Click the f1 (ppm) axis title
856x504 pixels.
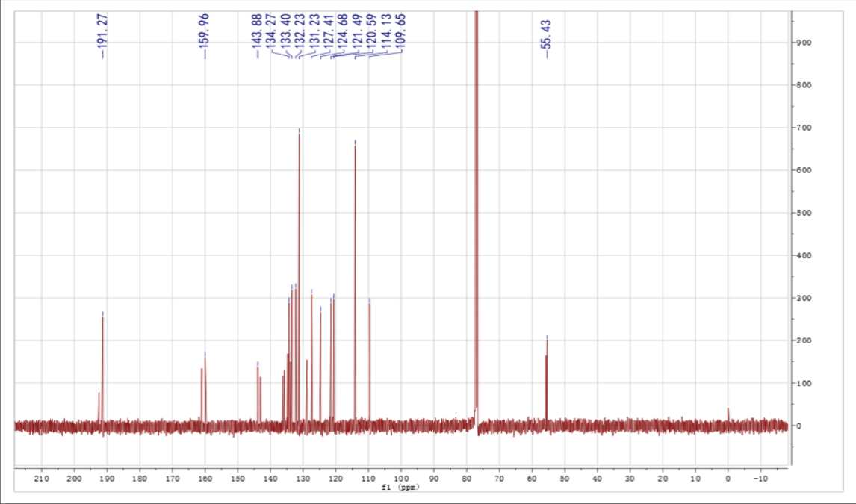[x=400, y=487]
